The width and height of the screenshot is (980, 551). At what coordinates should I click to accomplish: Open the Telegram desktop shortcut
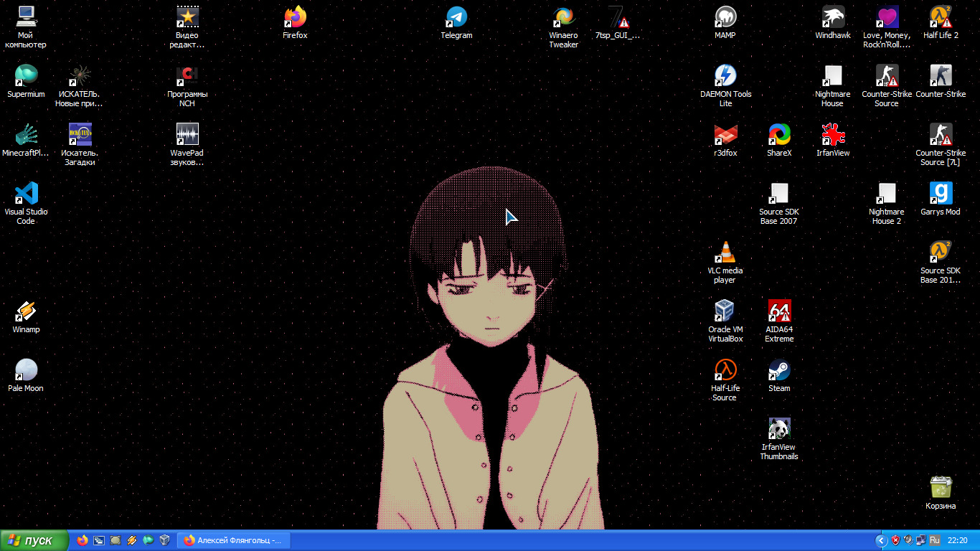pos(456,22)
